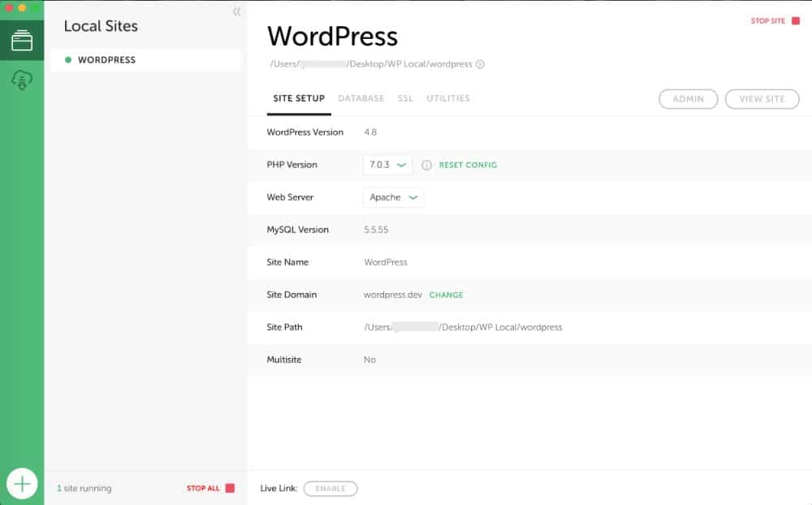The image size is (812, 505).
Task: Expand the PHP Version 7.0.3 dropdown
Action: tap(387, 165)
